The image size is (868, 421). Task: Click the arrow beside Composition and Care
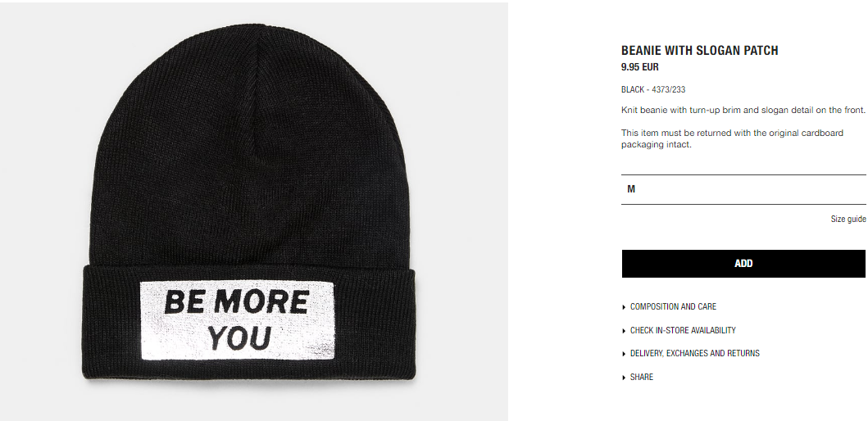pos(625,307)
